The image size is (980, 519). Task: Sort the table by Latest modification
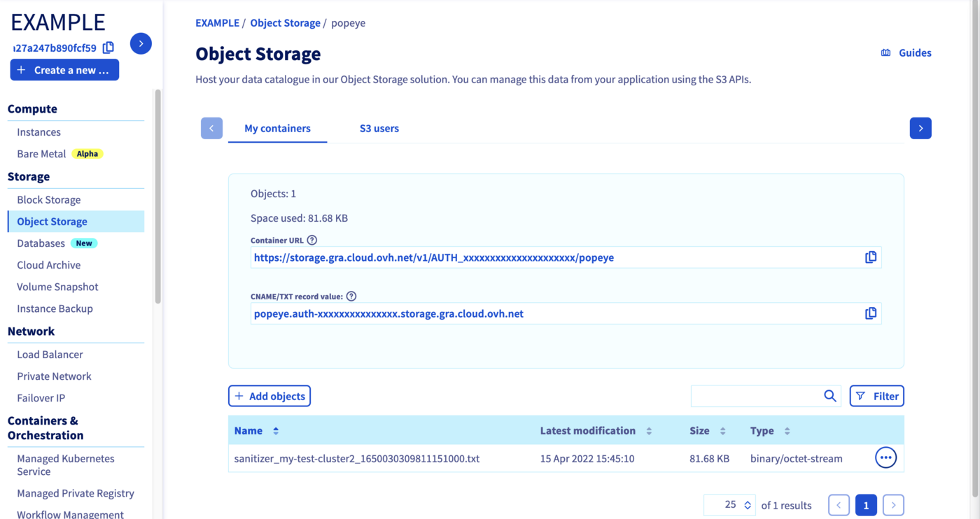[648, 430]
